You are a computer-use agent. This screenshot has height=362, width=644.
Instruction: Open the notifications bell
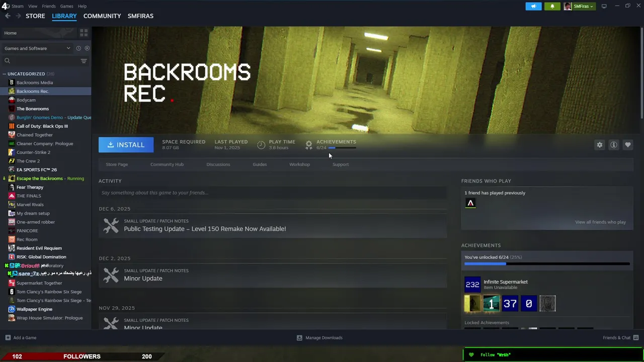(552, 6)
